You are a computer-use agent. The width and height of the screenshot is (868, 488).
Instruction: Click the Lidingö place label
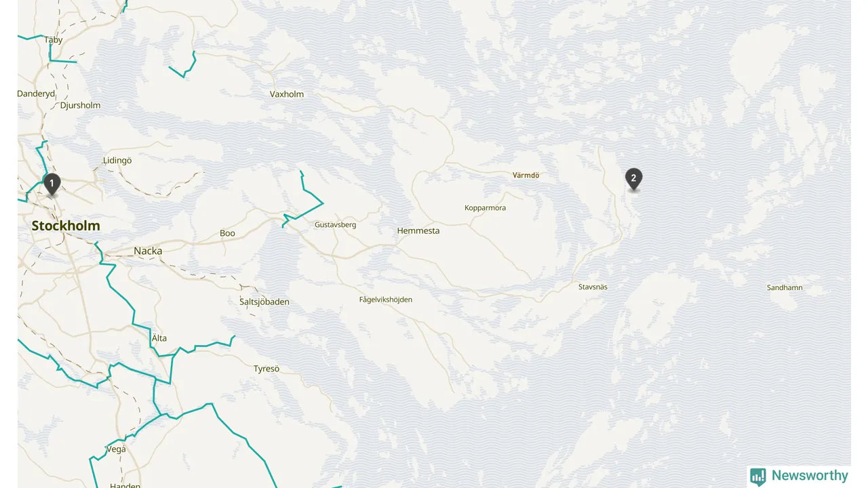pos(117,161)
